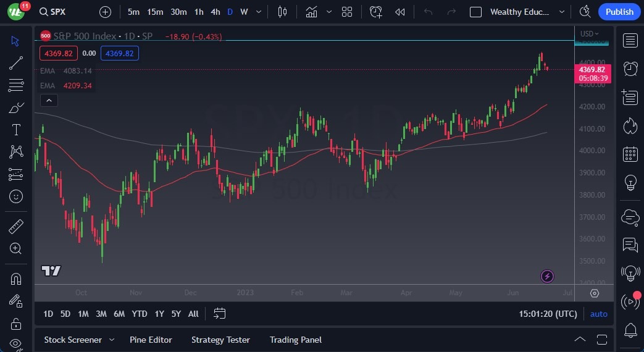Click the emoji smiley icon tool
Screen dimensions: 644x352
click(16, 196)
